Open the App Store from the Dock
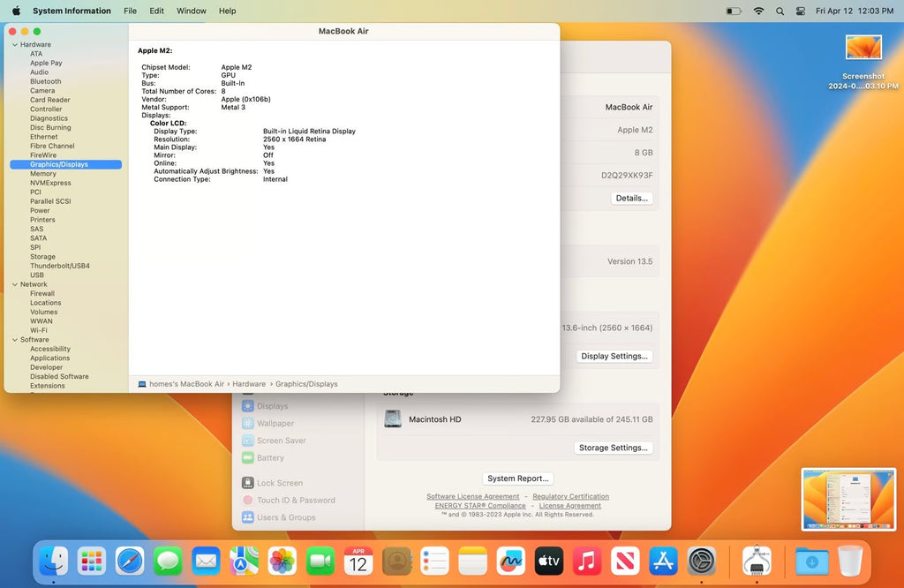This screenshot has height=588, width=904. [663, 561]
